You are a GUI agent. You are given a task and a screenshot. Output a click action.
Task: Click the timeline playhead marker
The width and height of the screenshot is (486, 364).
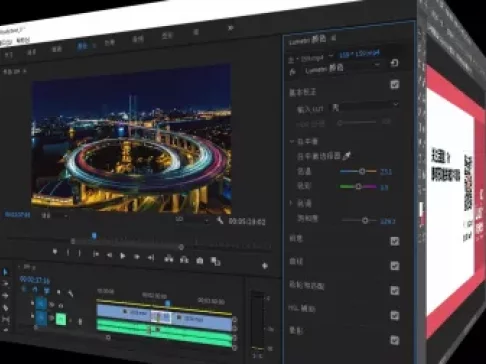[x=168, y=303]
